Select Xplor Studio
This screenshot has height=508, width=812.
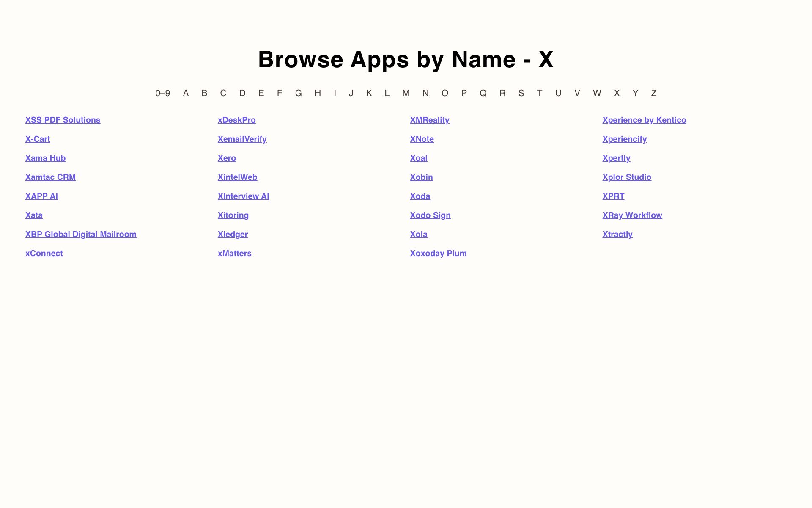point(627,177)
